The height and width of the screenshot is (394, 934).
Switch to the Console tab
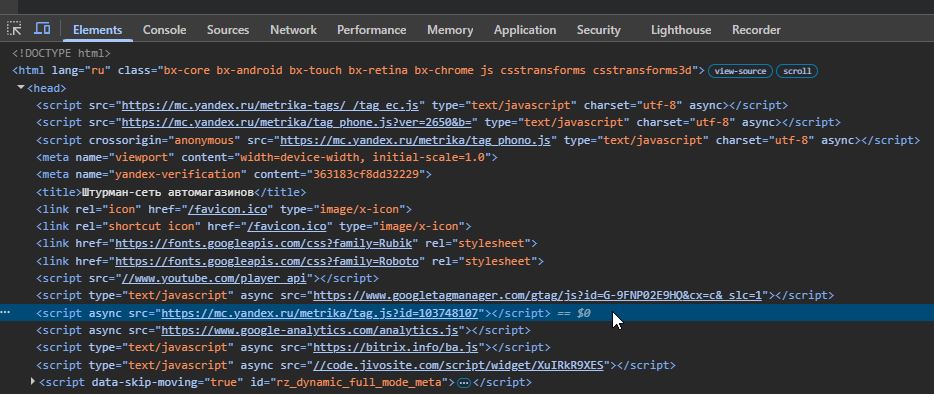coord(164,30)
